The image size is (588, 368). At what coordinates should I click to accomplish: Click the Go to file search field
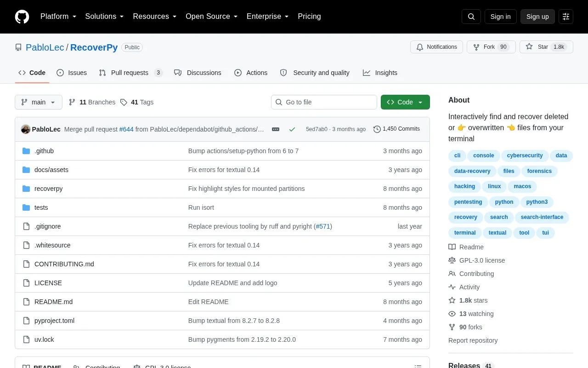pos(324,102)
